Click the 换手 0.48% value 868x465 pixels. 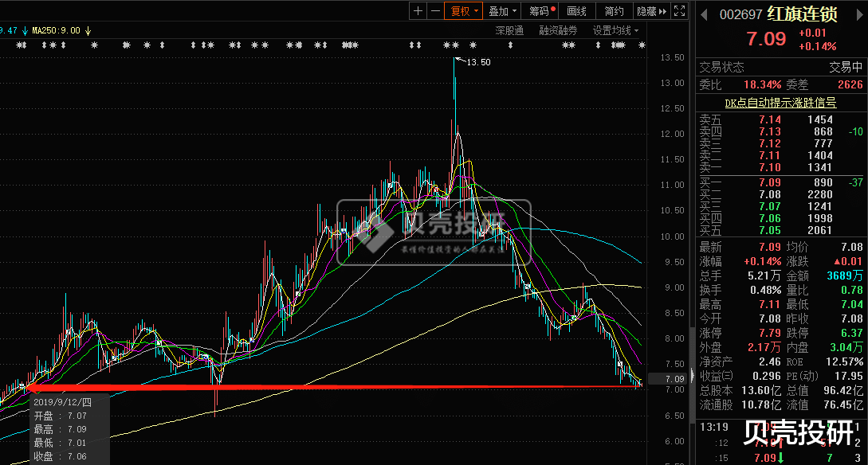pos(766,291)
